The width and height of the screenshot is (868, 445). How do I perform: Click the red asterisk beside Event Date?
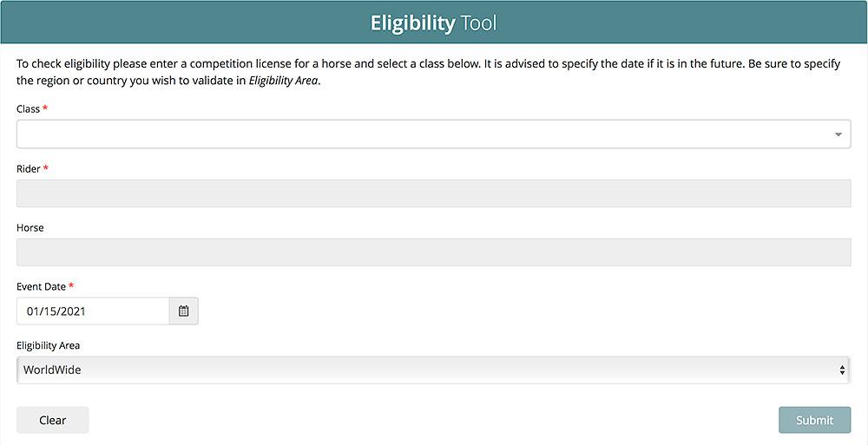71,285
